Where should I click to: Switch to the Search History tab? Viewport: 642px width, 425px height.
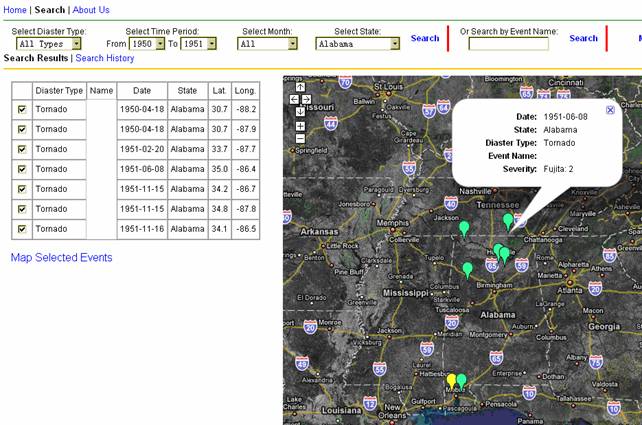tap(105, 59)
